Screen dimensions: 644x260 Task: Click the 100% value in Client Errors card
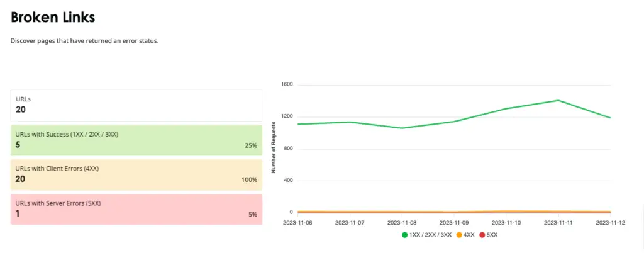tap(249, 180)
